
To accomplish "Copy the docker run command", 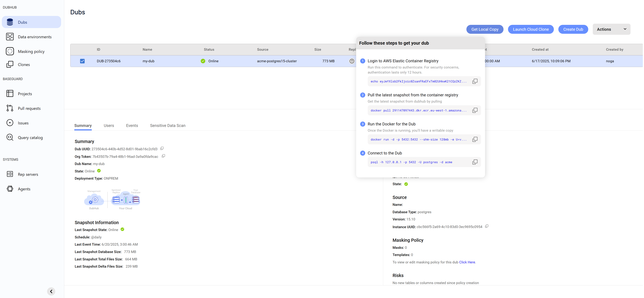I will coord(475,139).
